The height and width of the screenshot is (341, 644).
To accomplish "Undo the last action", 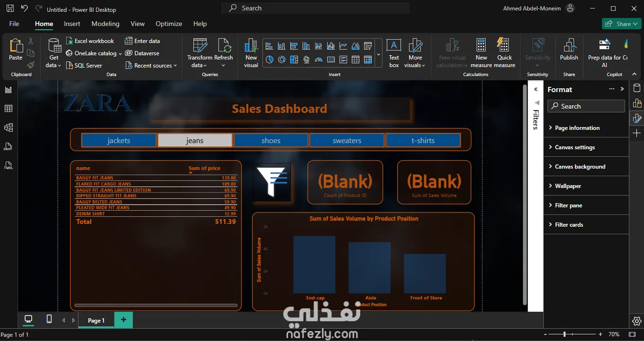I will point(25,9).
